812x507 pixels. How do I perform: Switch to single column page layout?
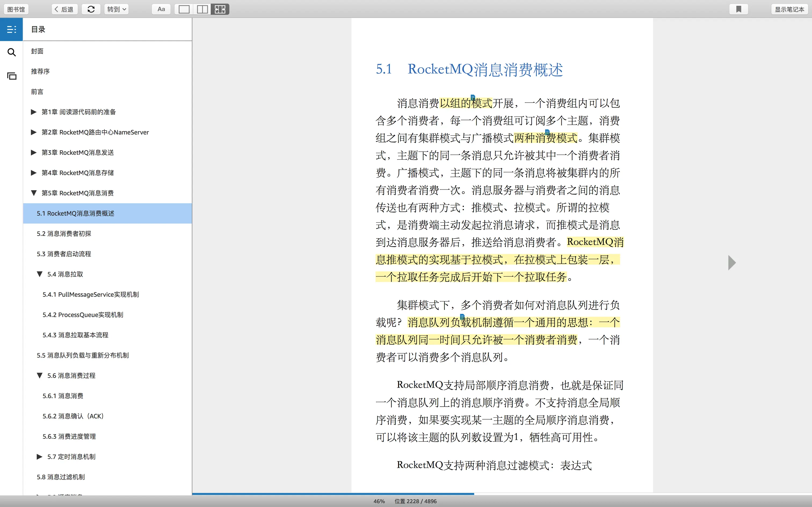(184, 9)
